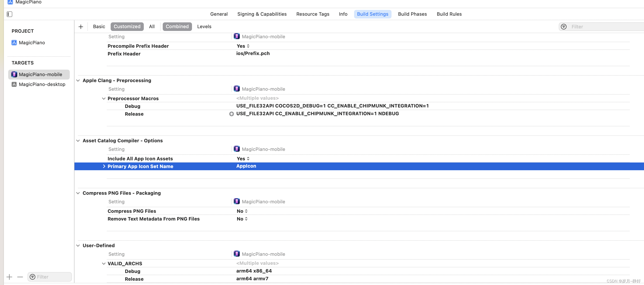Click the target icon in the Preprocessing column header
This screenshot has width=644, height=285.
pos(237,89)
